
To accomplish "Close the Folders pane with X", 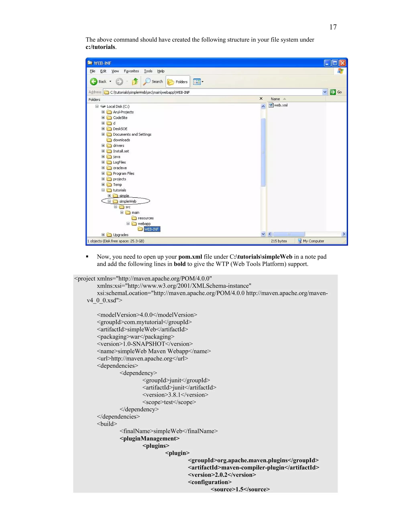I will point(261,99).
